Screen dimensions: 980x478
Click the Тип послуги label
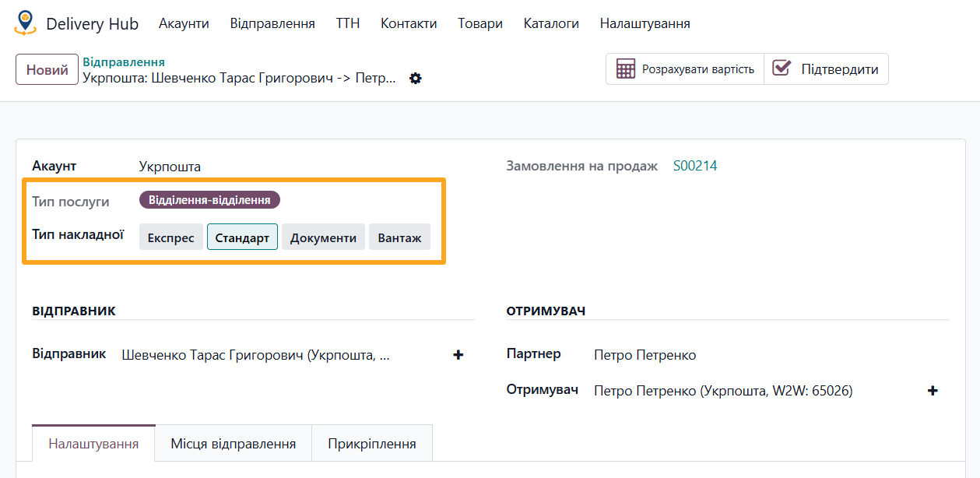tap(71, 202)
